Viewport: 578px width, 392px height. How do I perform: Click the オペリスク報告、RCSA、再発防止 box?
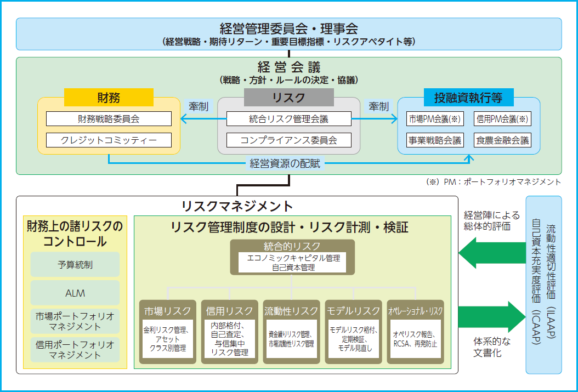tap(416, 339)
